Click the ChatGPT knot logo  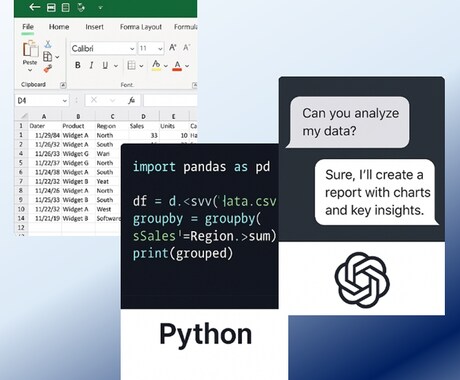(x=362, y=280)
